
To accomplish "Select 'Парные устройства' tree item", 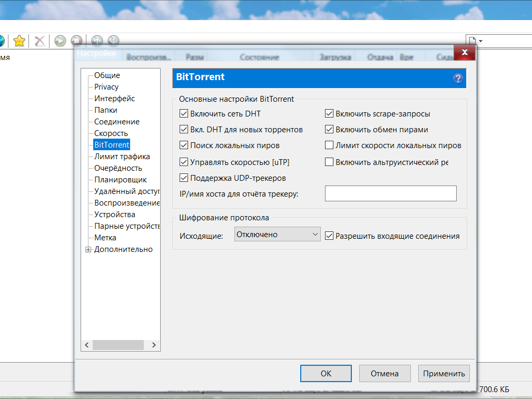I will pyautogui.click(x=126, y=226).
